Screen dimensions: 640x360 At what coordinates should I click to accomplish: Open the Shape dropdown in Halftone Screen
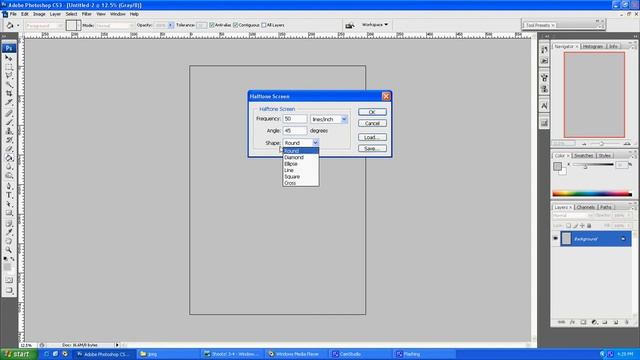click(316, 142)
